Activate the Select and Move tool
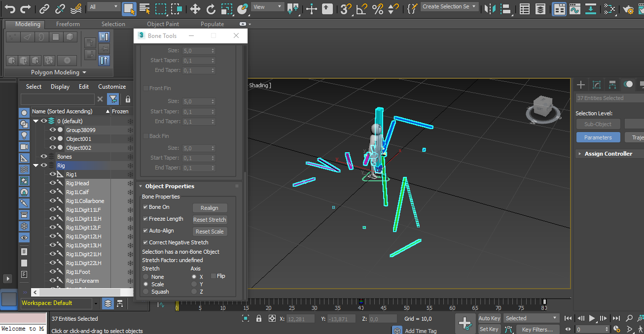Image resolution: width=644 pixels, height=334 pixels. (195, 8)
